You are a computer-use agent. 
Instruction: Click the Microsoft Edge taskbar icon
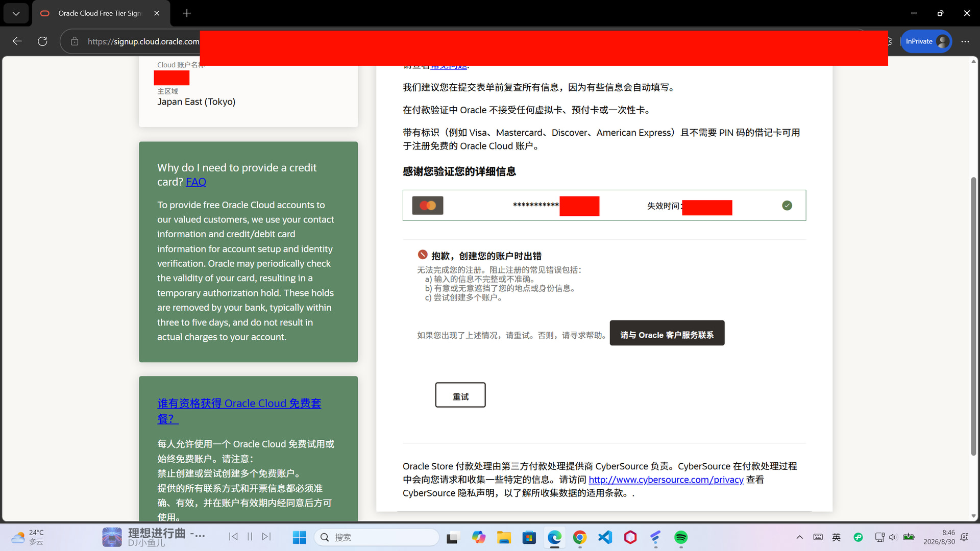[554, 537]
